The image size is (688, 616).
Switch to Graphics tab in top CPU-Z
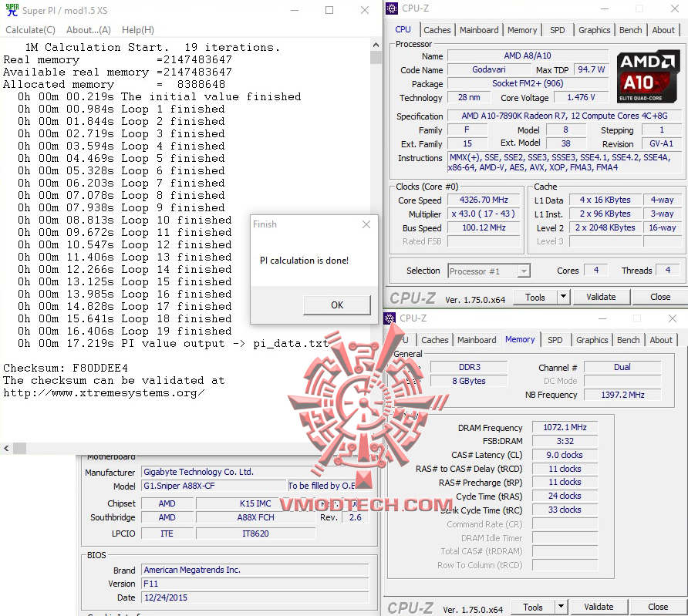[x=594, y=30]
